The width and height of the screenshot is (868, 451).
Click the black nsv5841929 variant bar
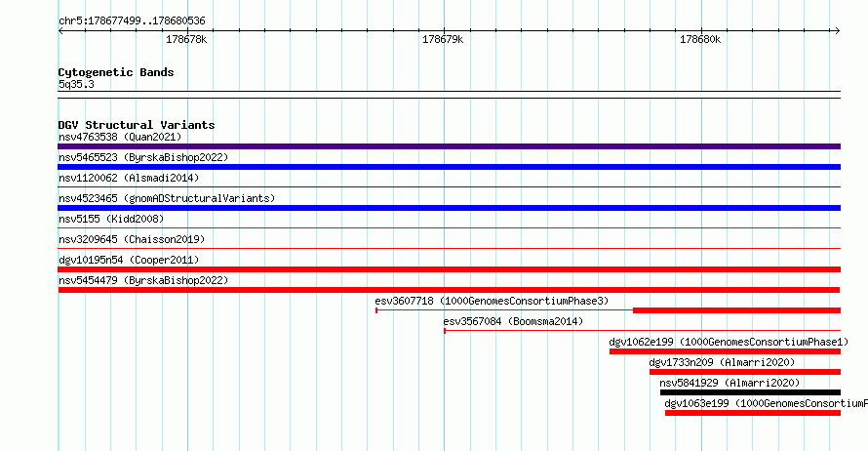click(750, 392)
